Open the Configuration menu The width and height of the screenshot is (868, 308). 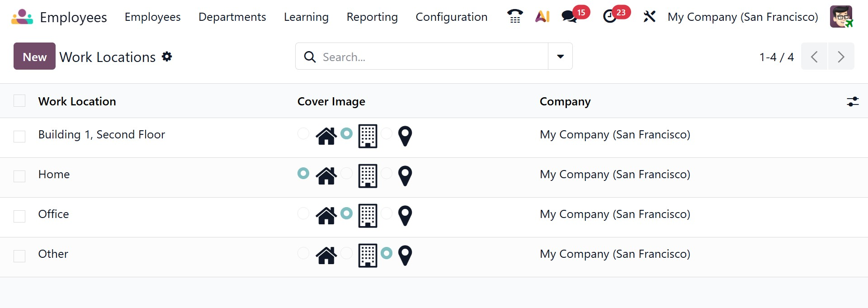[x=451, y=17]
